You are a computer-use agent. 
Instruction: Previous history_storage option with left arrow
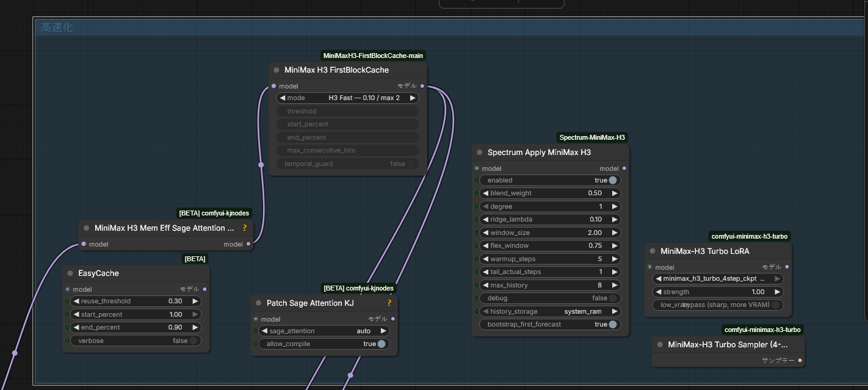click(485, 311)
